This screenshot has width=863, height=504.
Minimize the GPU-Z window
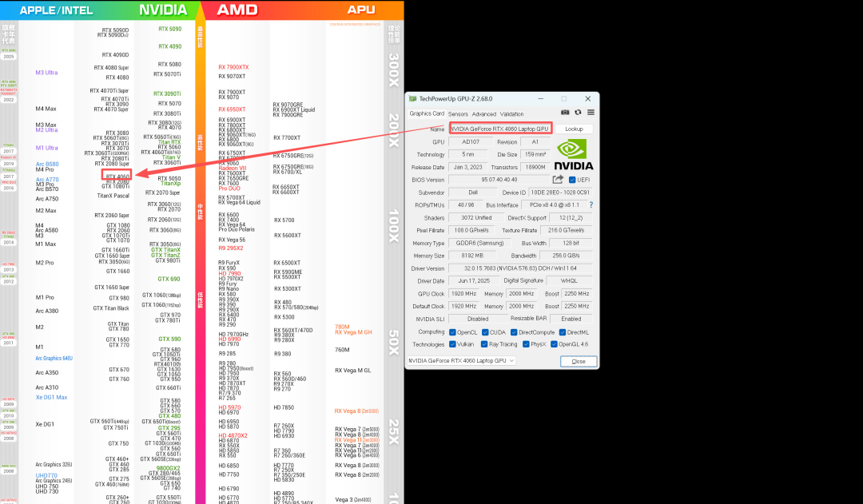click(x=540, y=99)
